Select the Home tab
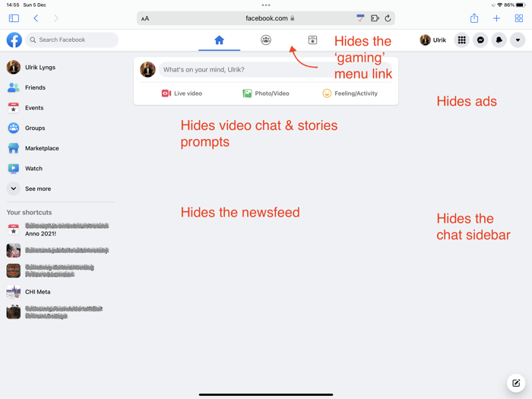532x399 pixels. coord(219,40)
